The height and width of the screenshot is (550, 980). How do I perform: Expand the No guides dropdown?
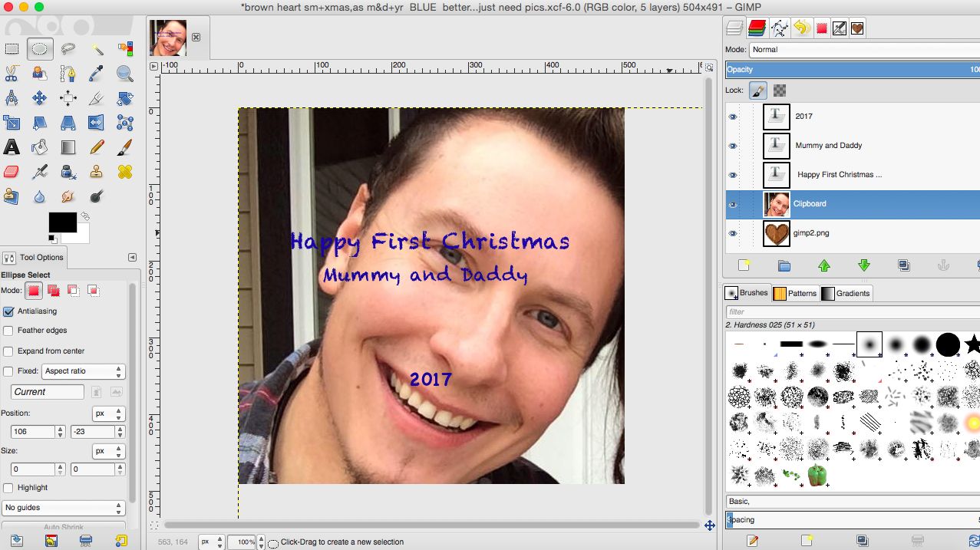pos(63,508)
